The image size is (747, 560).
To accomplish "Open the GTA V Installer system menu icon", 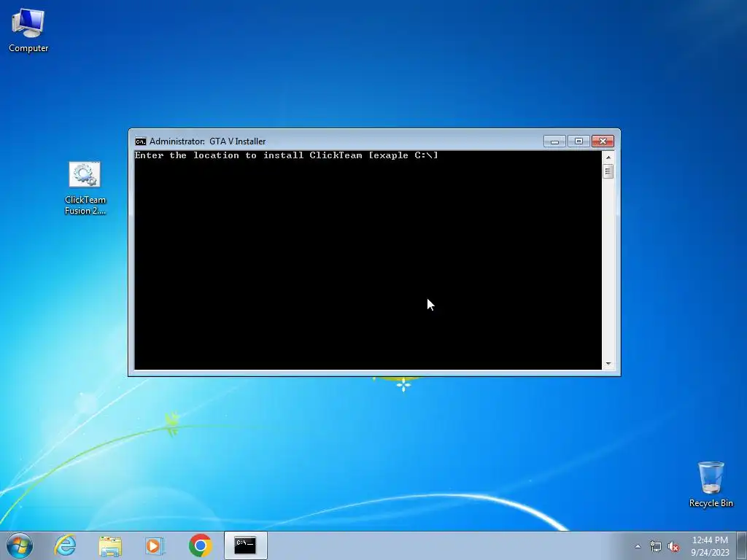I will click(x=141, y=141).
